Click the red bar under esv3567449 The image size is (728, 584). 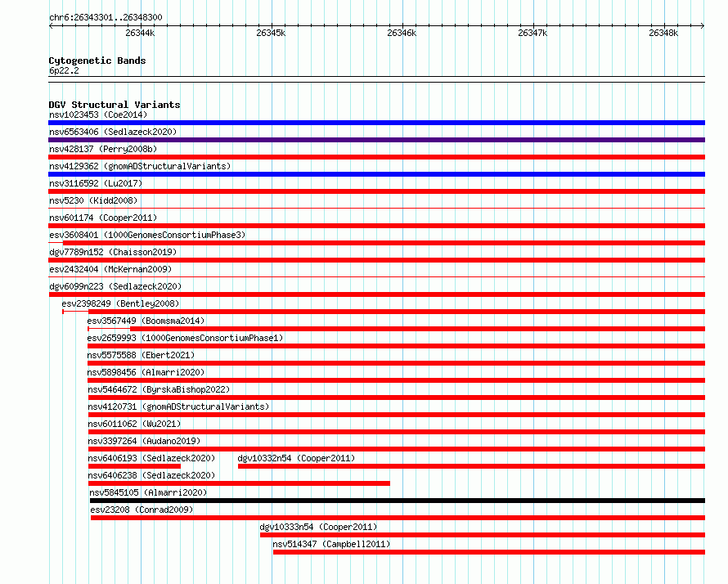pos(417,329)
